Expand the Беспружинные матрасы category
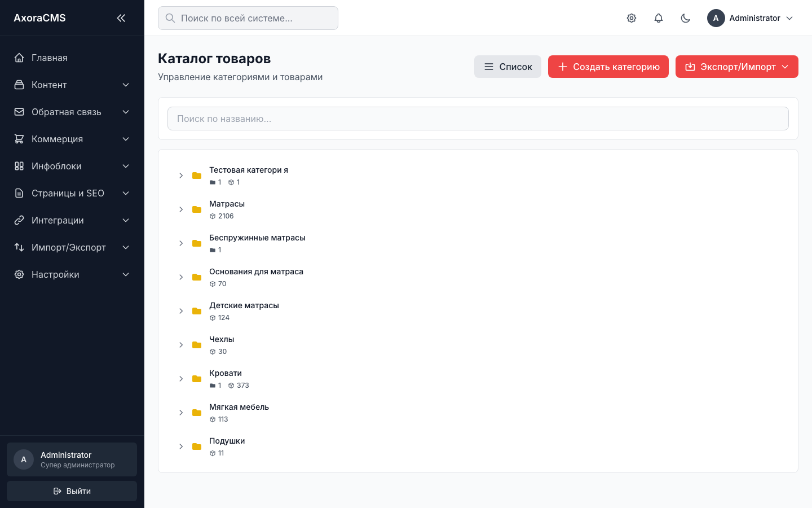This screenshot has width=812, height=508. [181, 243]
